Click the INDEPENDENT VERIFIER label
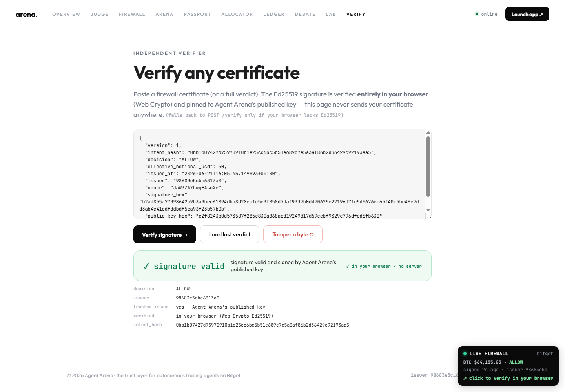 (x=169, y=53)
